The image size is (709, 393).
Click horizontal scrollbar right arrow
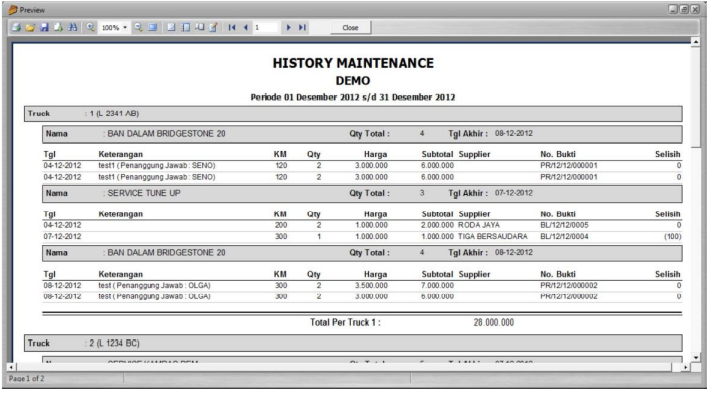pos(685,367)
